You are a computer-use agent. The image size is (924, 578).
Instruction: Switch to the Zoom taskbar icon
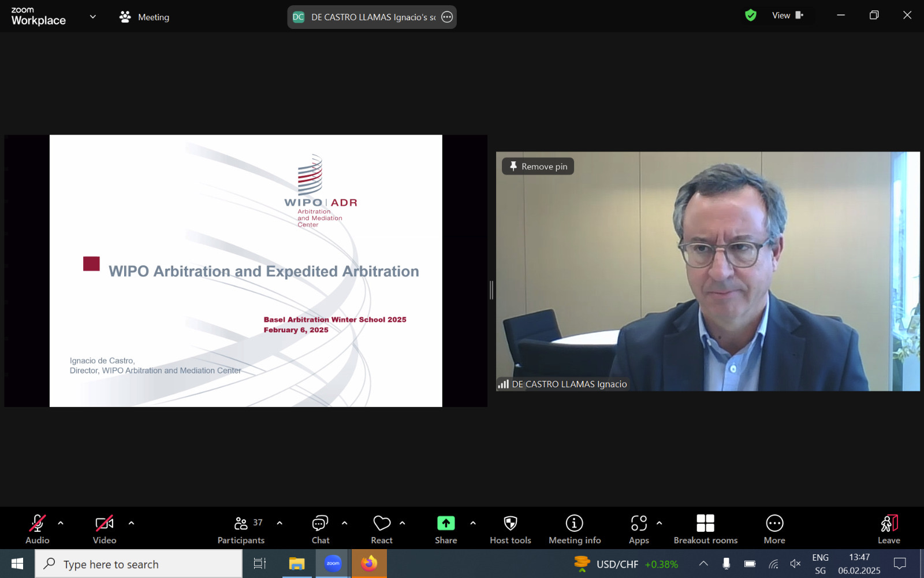coord(333,564)
